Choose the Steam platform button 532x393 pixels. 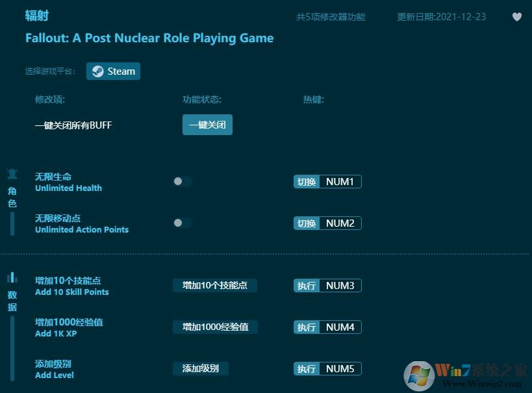113,71
